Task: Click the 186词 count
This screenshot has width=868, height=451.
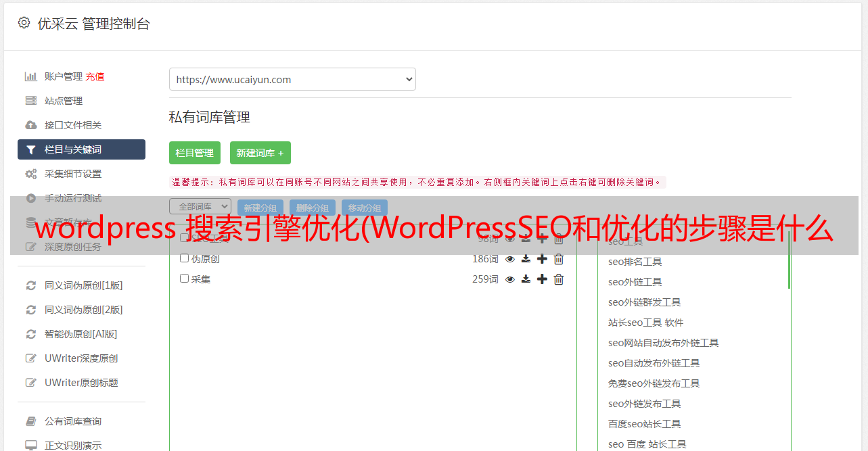Action: click(485, 259)
